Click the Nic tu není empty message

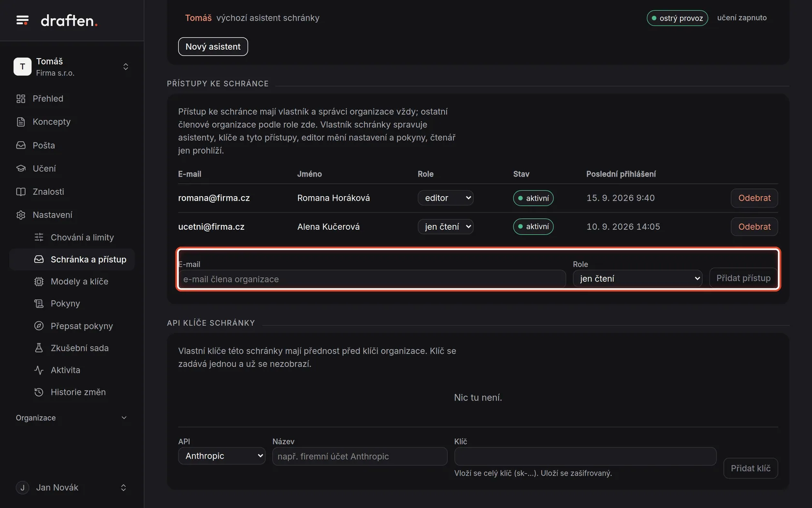click(x=478, y=397)
